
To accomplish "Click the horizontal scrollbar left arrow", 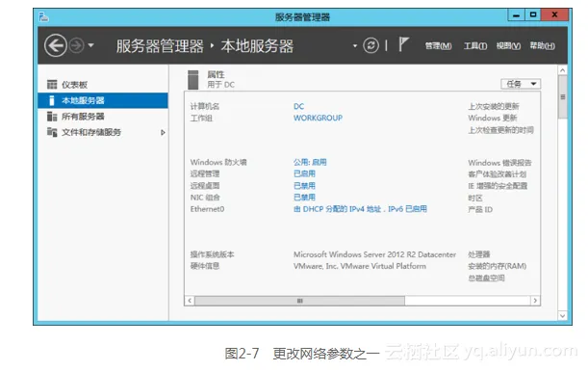I will pyautogui.click(x=190, y=301).
